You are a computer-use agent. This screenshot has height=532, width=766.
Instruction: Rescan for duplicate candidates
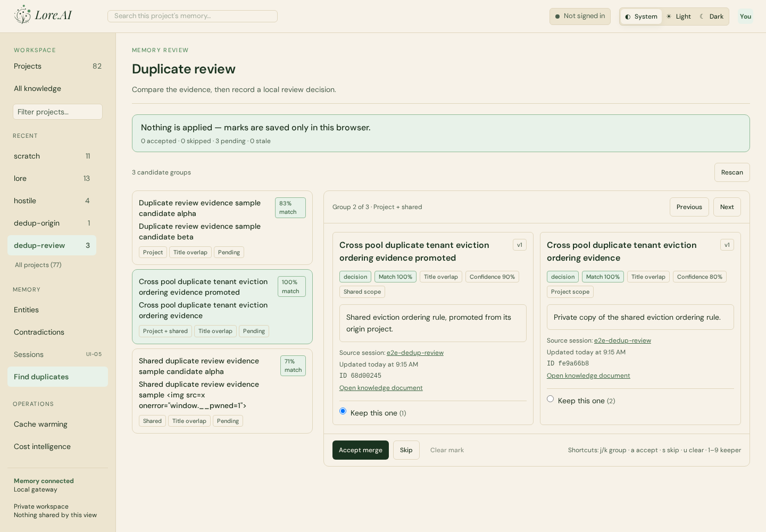point(732,172)
